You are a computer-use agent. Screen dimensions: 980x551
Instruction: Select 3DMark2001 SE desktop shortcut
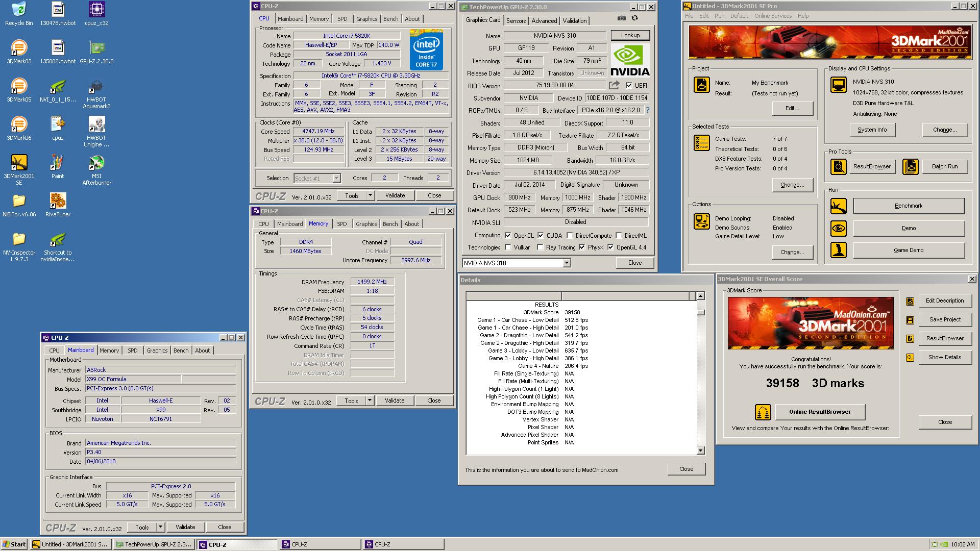point(19,170)
